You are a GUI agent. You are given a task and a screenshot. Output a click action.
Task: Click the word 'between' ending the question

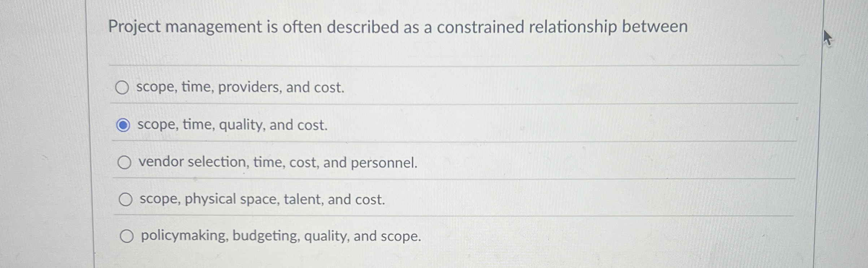click(654, 27)
